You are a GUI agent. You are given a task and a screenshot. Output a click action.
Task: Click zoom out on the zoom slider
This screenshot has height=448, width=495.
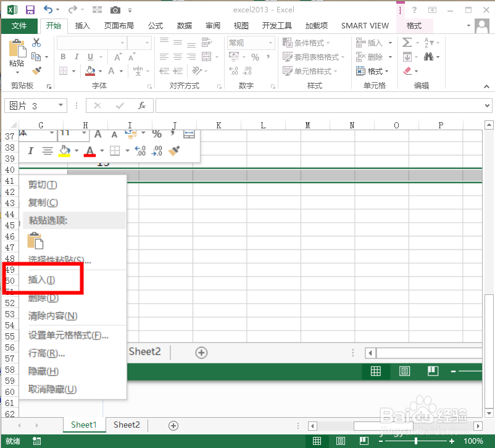point(380,440)
